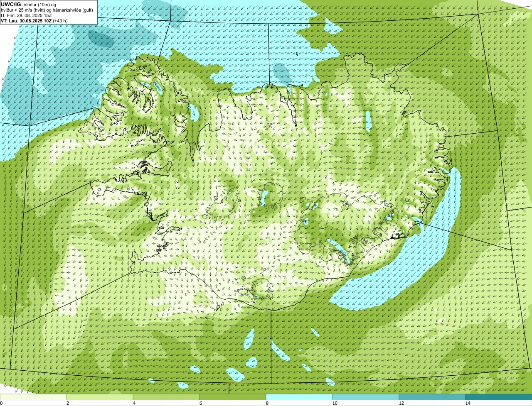
Task: Click the legend label '8'
Action: [x=267, y=403]
